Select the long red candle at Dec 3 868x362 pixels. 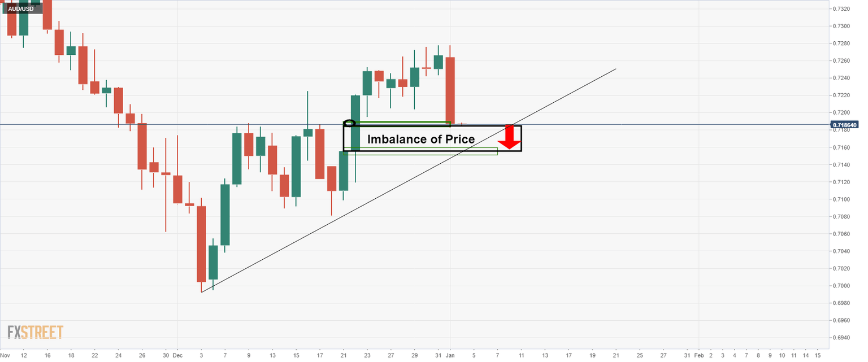[201, 243]
